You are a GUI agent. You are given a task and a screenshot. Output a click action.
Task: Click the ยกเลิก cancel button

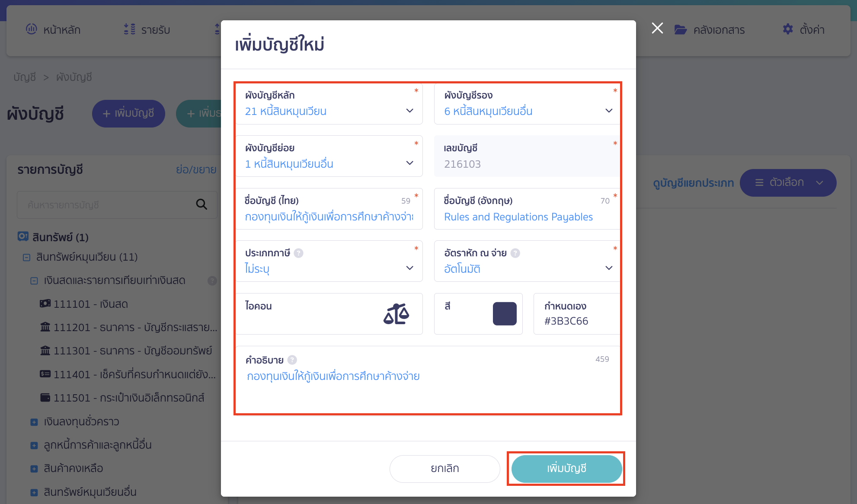click(x=444, y=469)
